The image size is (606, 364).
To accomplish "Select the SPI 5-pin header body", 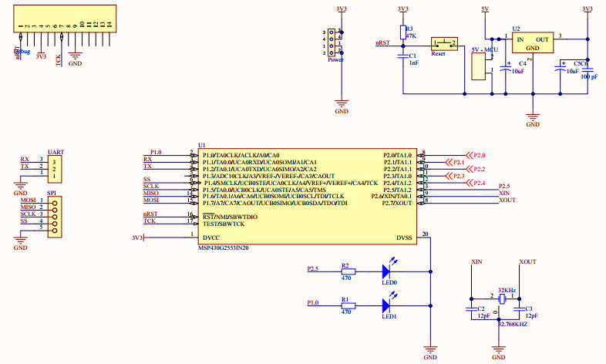I will tap(55, 217).
